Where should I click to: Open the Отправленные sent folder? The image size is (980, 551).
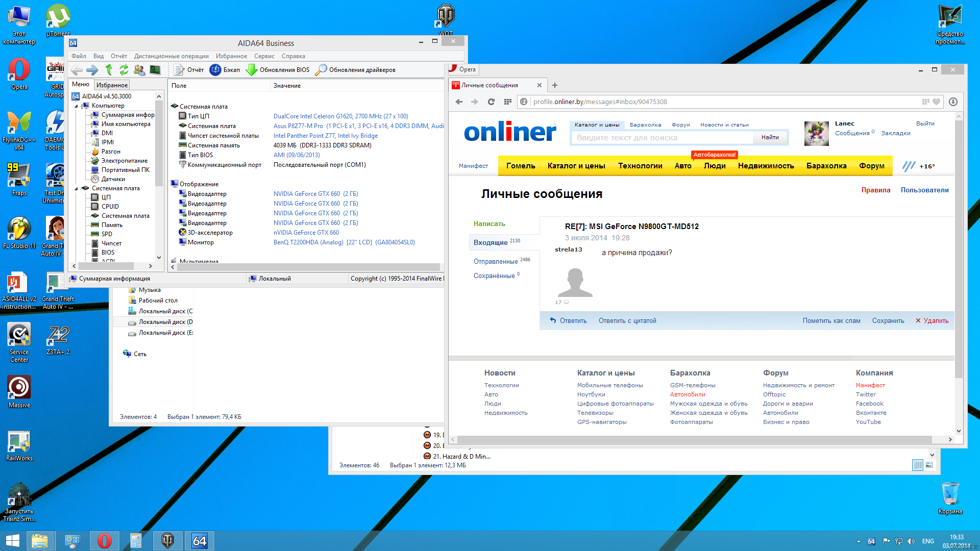[496, 261]
